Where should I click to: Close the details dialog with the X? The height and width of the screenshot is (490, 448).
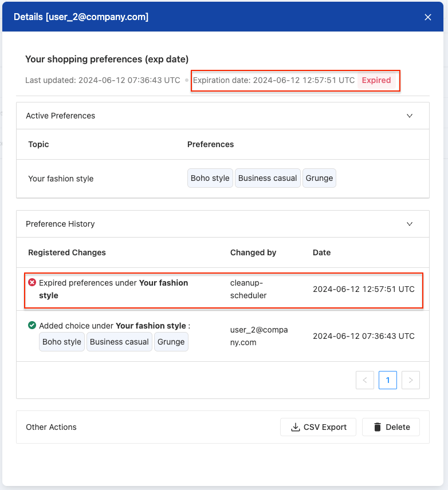click(x=428, y=17)
